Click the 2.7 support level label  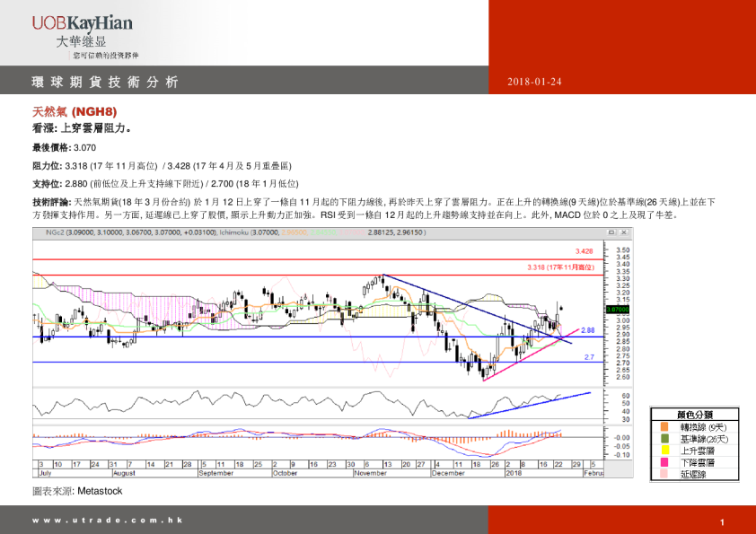589,357
